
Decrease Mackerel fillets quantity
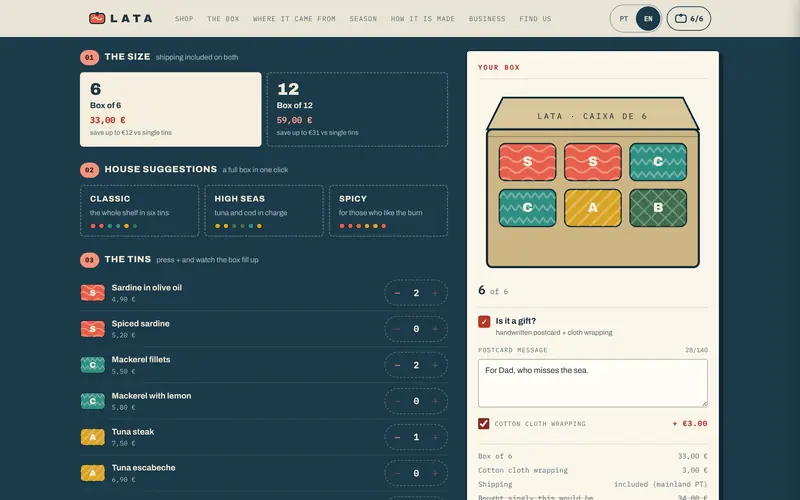(397, 365)
